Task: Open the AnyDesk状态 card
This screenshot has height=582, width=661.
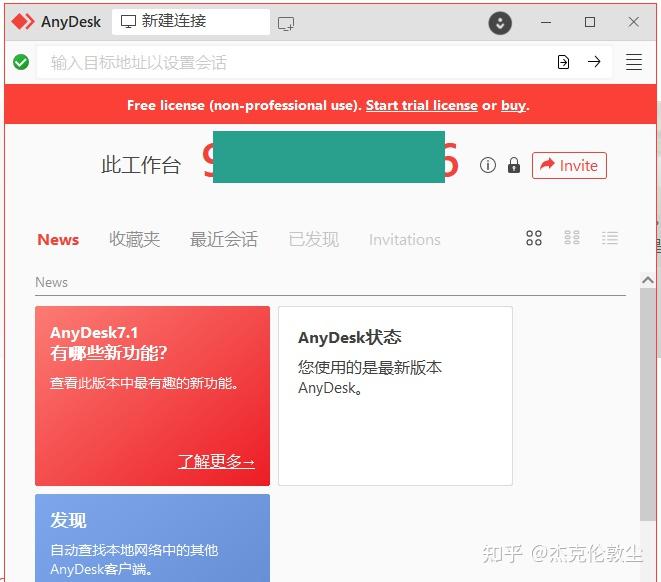Action: (395, 396)
